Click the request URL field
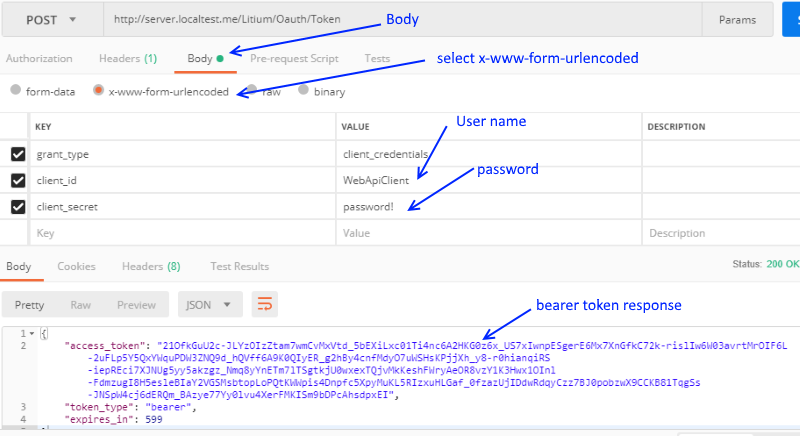 click(x=403, y=20)
